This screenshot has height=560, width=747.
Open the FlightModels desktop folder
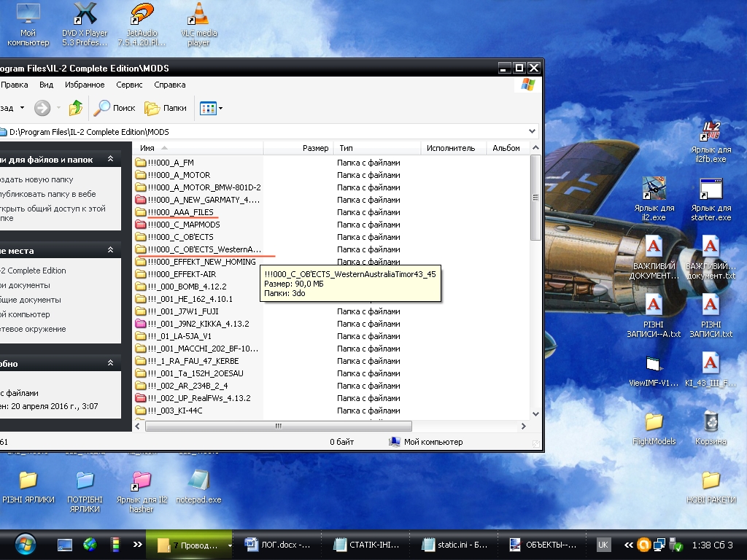tap(654, 422)
